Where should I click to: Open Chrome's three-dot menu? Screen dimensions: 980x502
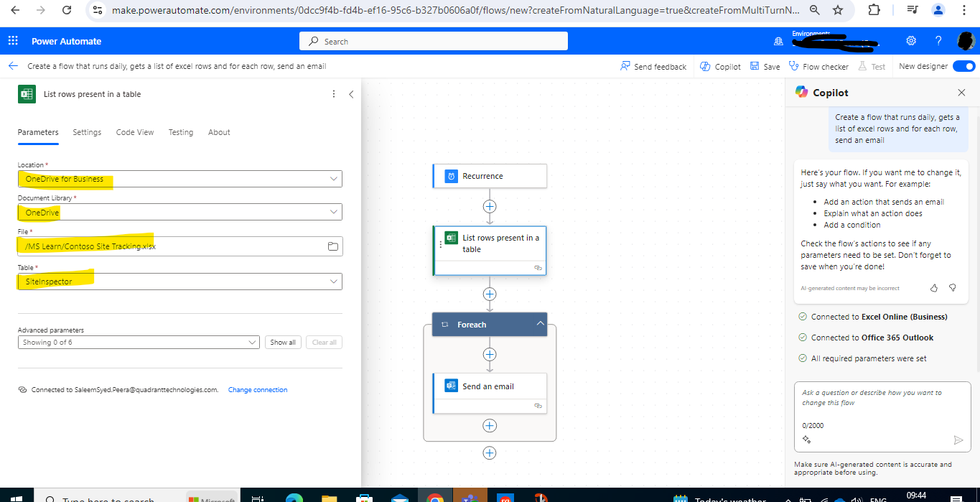963,10
